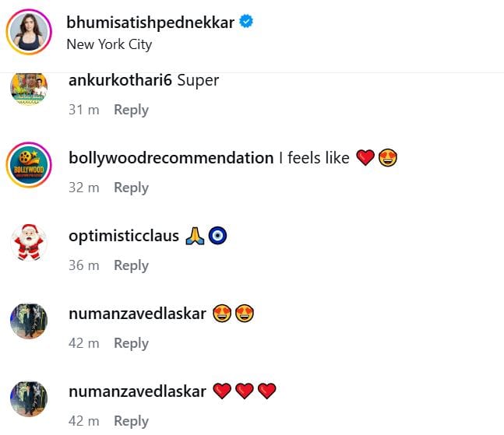Screen dimensions: 504x435
Task: Reply to bollywoodrecommendation's comment
Action: [131, 188]
